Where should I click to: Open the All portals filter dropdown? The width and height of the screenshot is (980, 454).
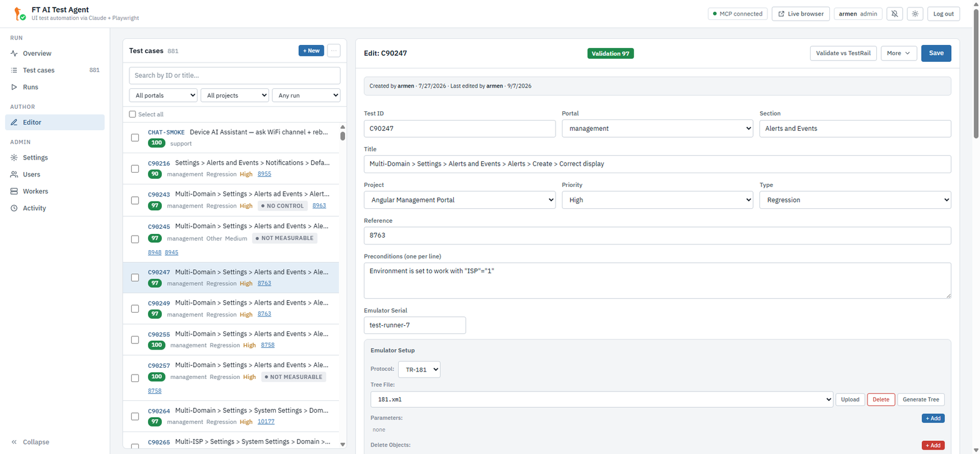coord(163,95)
